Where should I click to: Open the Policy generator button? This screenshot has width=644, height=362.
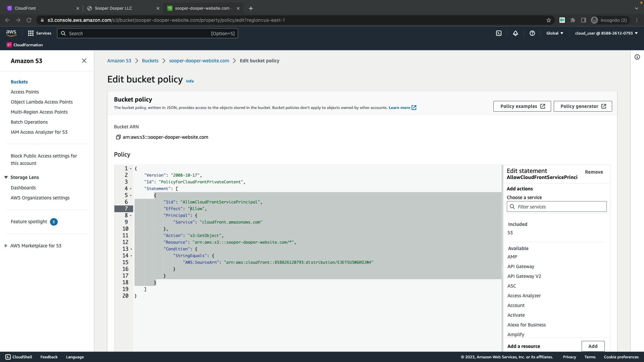coord(583,106)
